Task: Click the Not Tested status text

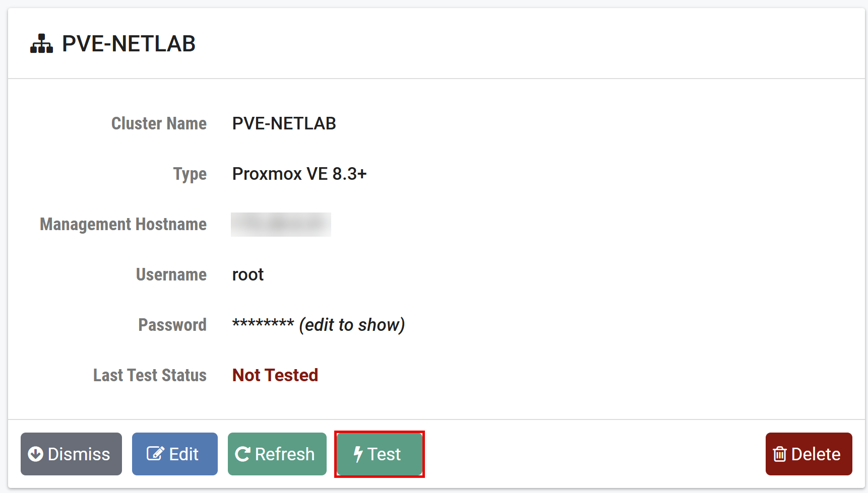Action: [x=275, y=375]
